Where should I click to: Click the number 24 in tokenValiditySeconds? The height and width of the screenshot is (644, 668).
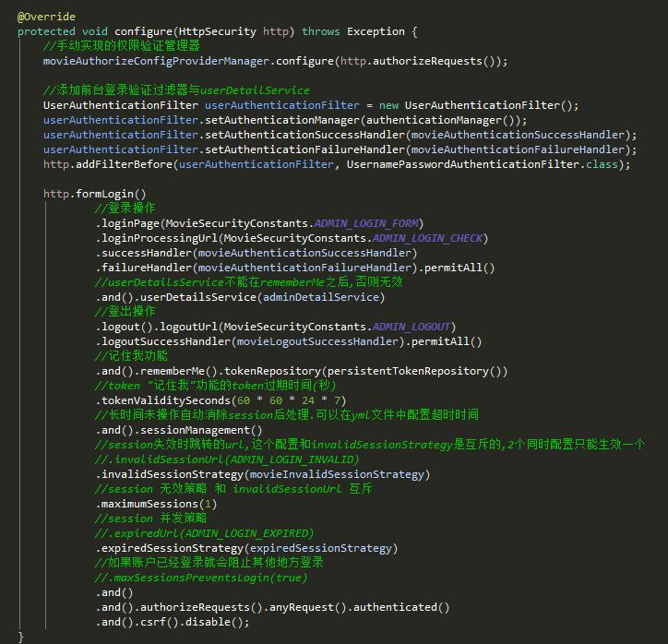[308, 400]
